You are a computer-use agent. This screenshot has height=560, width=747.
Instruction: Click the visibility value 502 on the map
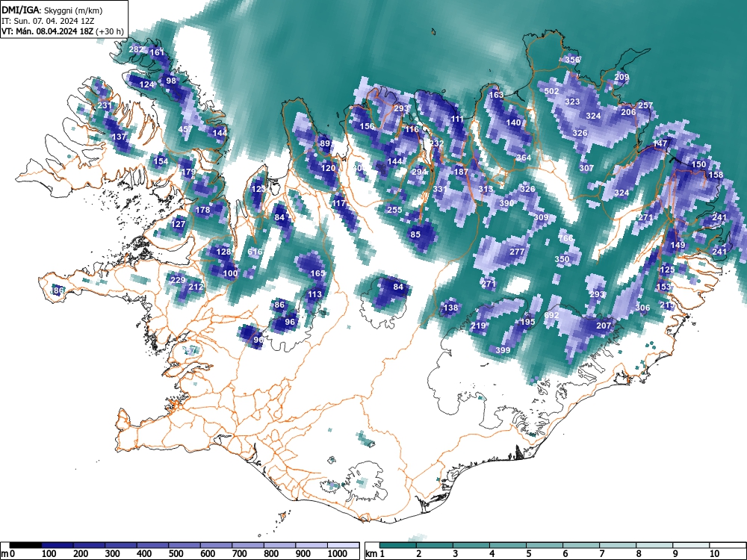(x=552, y=91)
